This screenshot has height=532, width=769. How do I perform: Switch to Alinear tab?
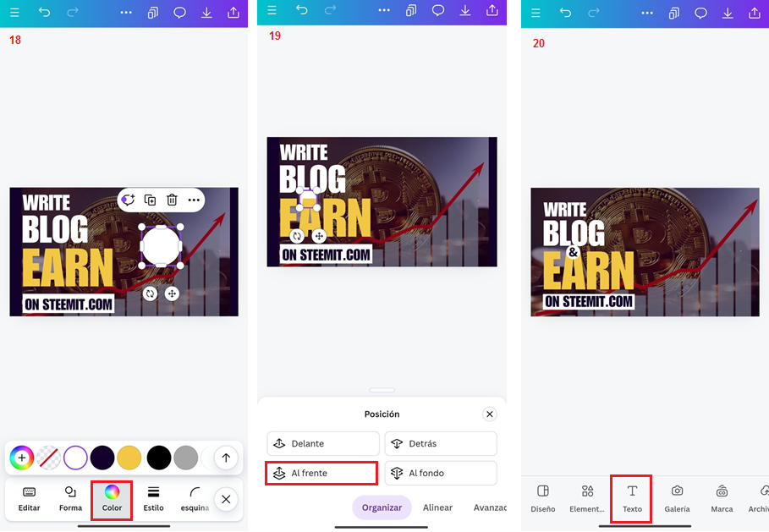click(438, 507)
